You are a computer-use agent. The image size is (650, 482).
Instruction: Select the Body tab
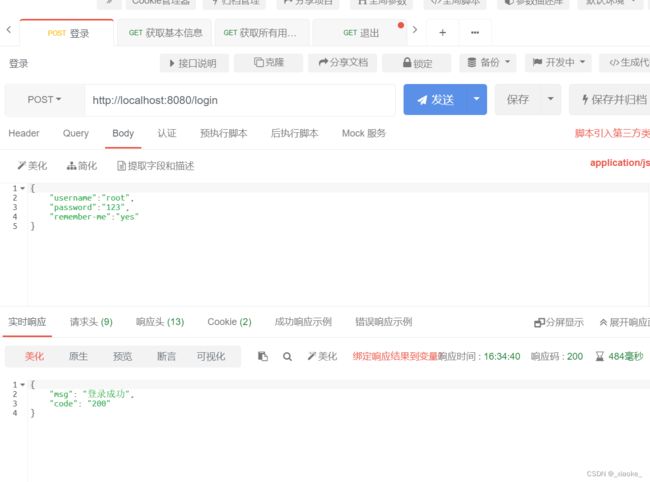coord(123,133)
